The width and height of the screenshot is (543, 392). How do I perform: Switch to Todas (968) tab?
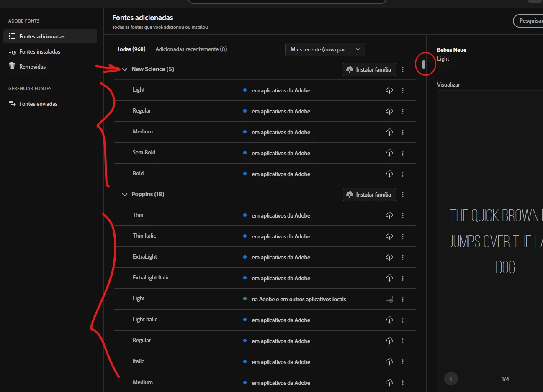pos(131,49)
